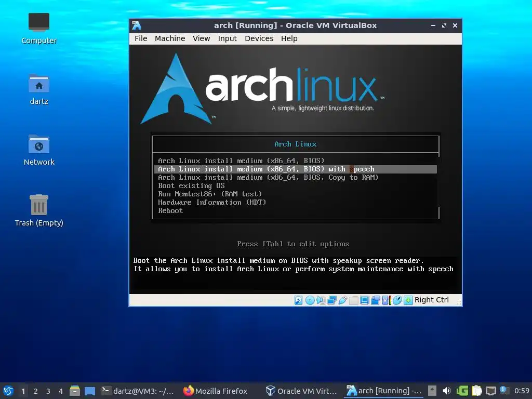This screenshot has width=532, height=399.
Task: Switch to Mozilla Firefox taskbar entry
Action: (216, 391)
